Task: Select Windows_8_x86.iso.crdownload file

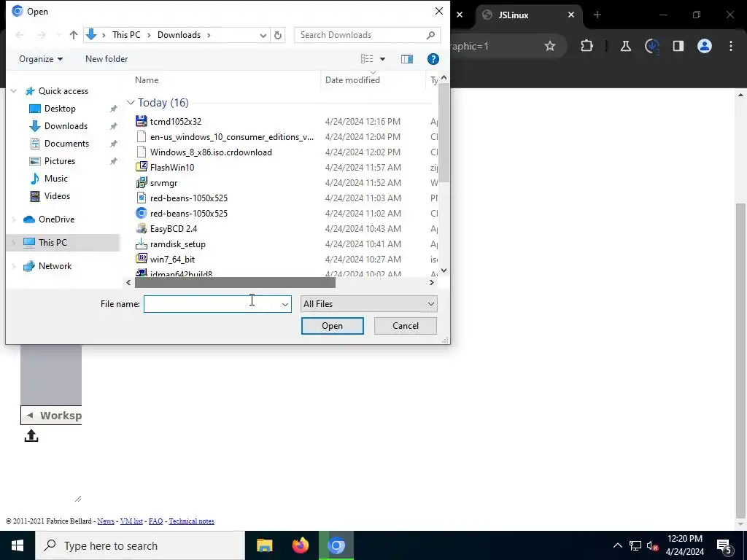Action: [211, 152]
